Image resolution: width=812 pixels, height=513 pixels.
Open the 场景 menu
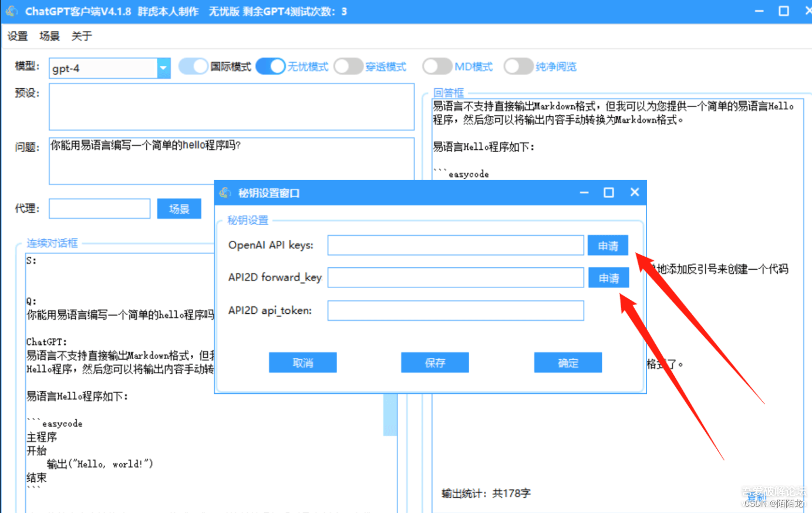coord(49,36)
